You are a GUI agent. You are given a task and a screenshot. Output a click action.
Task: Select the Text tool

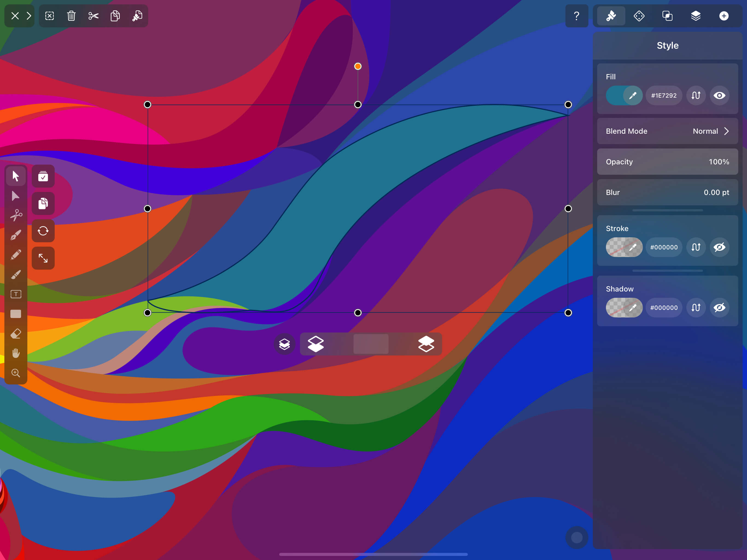16,294
